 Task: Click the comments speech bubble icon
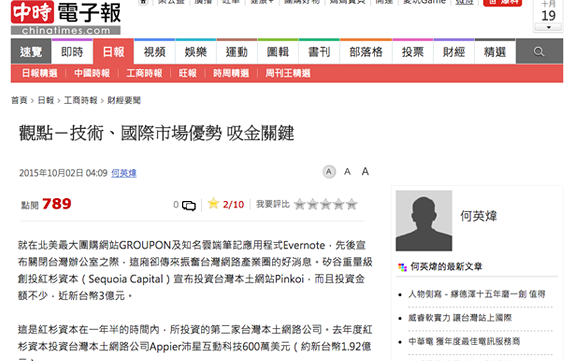point(189,205)
